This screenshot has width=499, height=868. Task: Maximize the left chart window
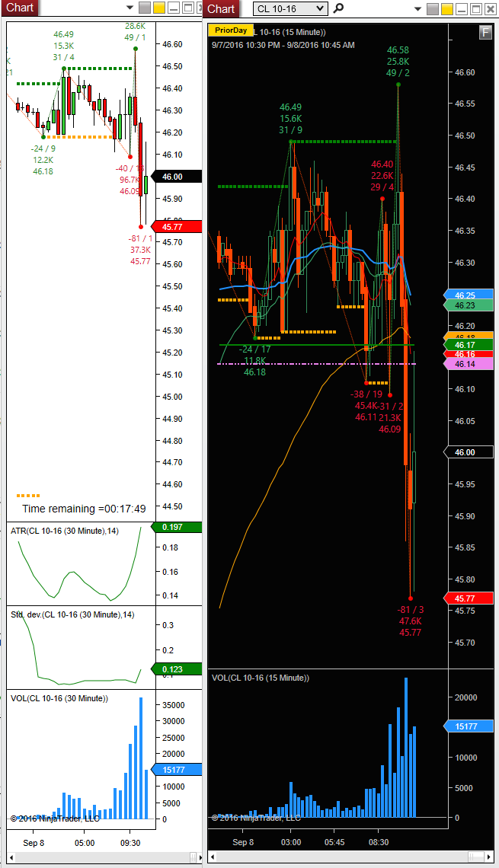click(187, 8)
